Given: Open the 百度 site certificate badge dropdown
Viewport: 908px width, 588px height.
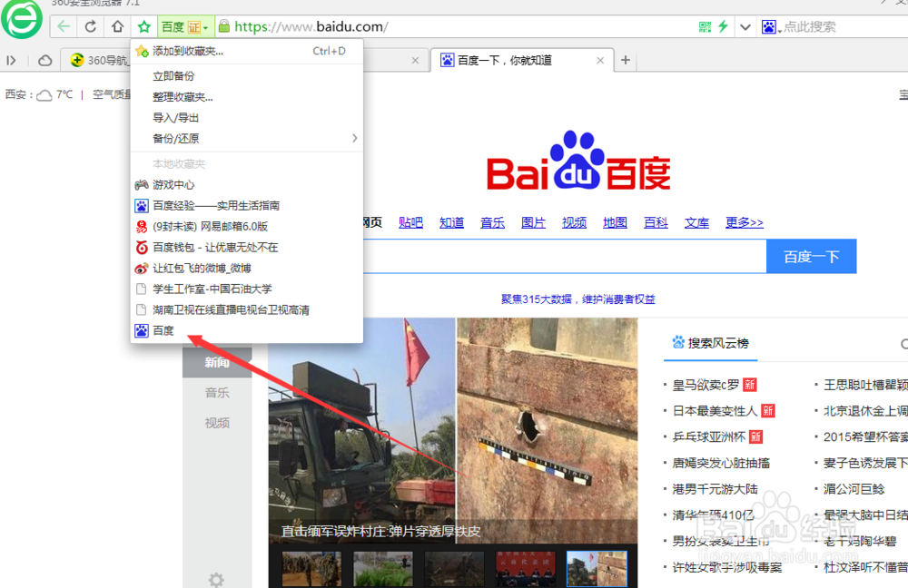Looking at the screenshot, I should (x=185, y=26).
